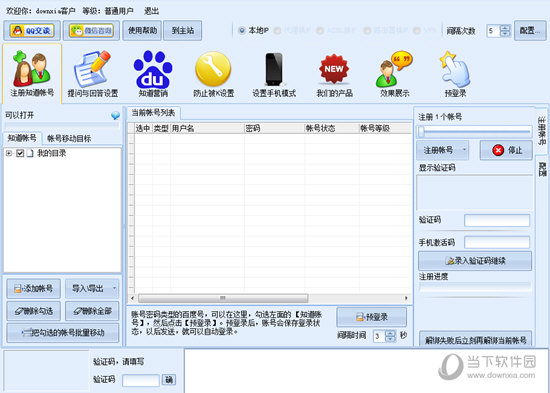550x393 pixels.
Task: Decrease the 间隔次数 spinner value
Action: click(x=505, y=34)
